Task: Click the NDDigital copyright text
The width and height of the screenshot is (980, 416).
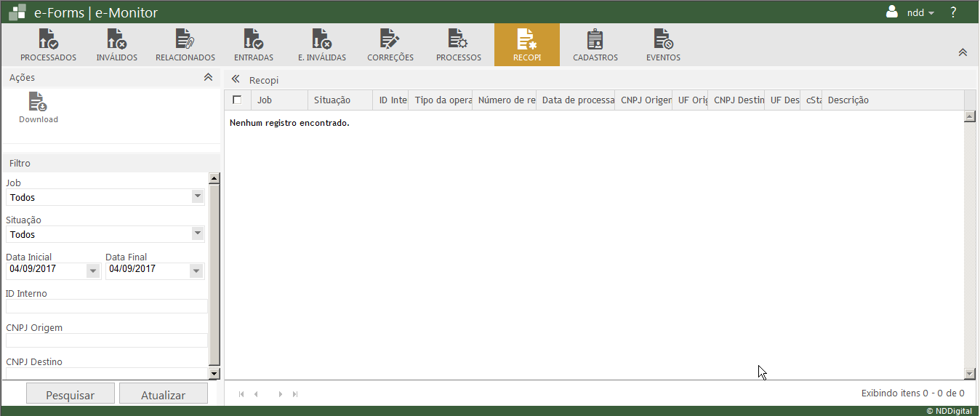Action: click(949, 411)
